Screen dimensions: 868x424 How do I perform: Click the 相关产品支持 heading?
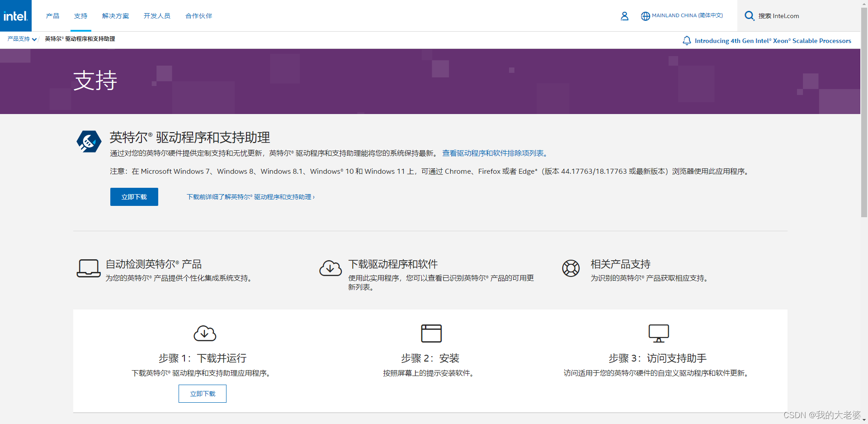point(620,264)
